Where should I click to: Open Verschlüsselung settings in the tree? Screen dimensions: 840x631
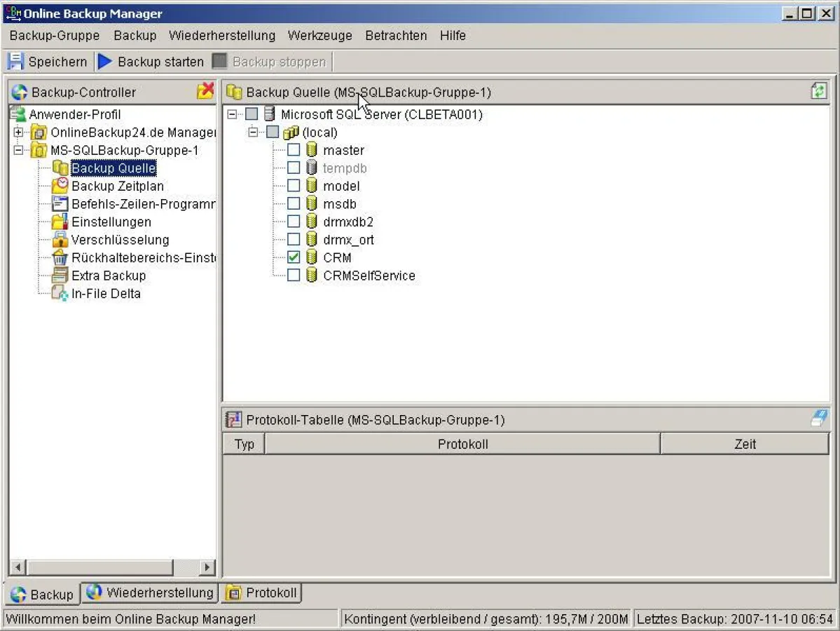[x=121, y=240]
